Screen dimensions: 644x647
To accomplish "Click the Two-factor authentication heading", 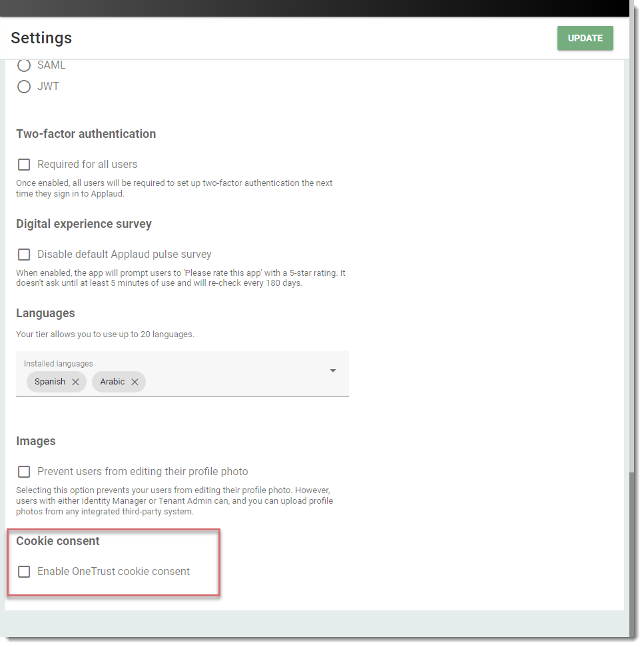I will coord(86,134).
